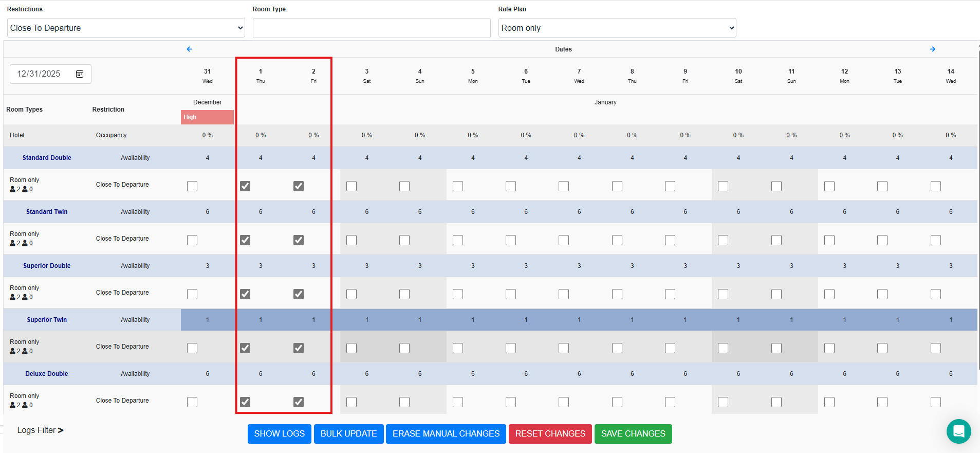Screen dimensions: 980x453
Task: Expand the Logs Filter chevron
Action: [61, 430]
